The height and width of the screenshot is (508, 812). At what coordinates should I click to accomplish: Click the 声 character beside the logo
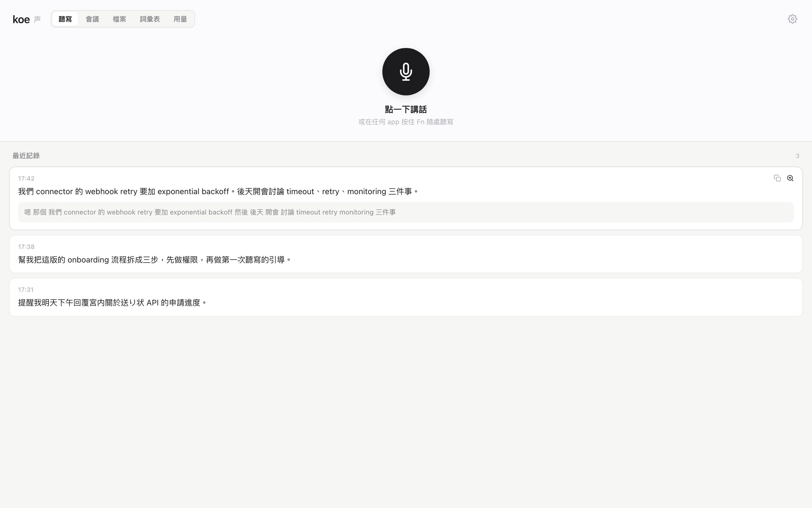(x=37, y=19)
